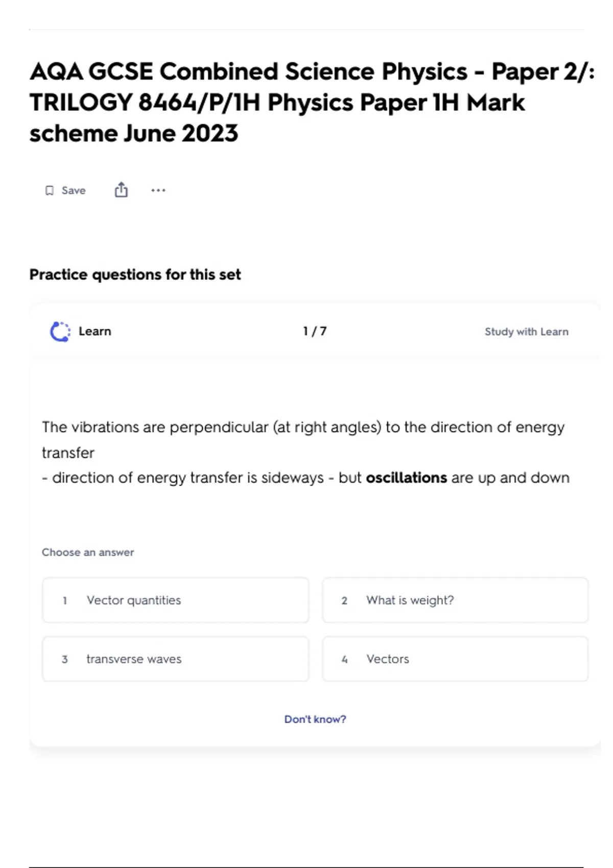Click the "Save" text label

pos(74,190)
